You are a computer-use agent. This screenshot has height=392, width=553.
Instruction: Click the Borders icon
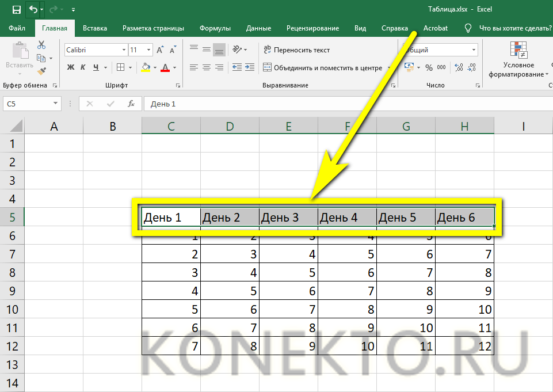pos(121,67)
